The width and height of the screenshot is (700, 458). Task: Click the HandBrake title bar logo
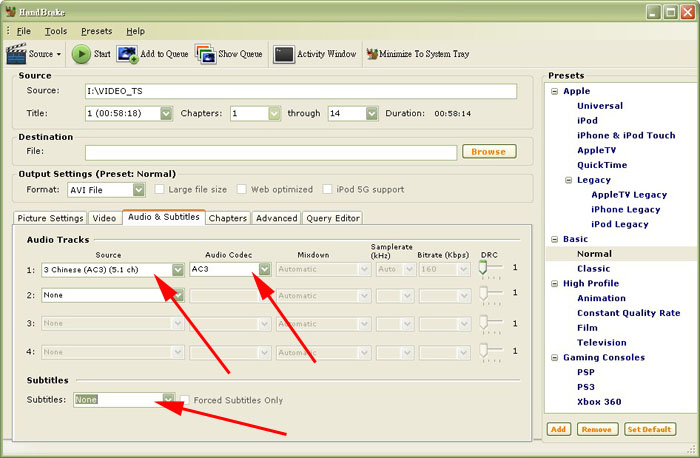point(12,11)
